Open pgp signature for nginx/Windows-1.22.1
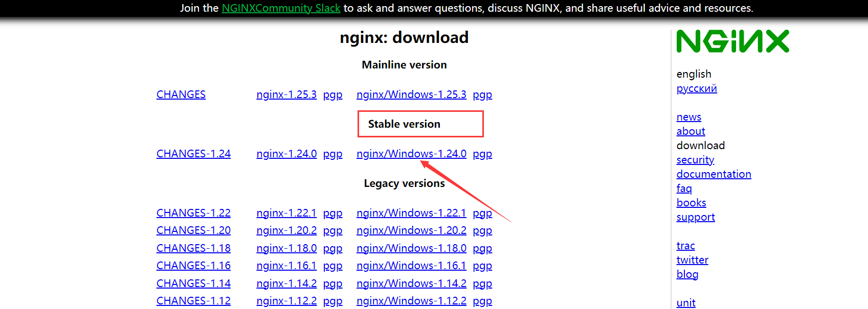 (482, 213)
